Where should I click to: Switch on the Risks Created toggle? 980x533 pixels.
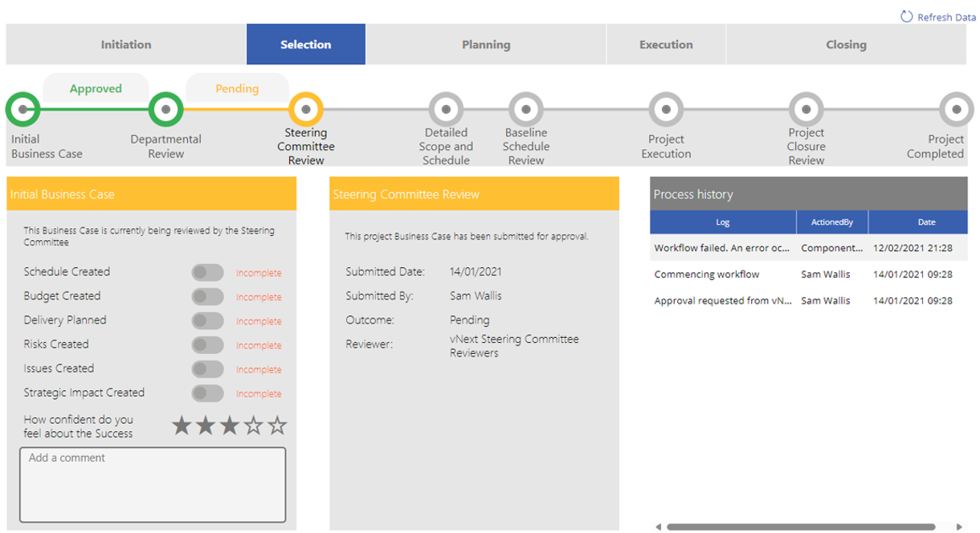[208, 344]
